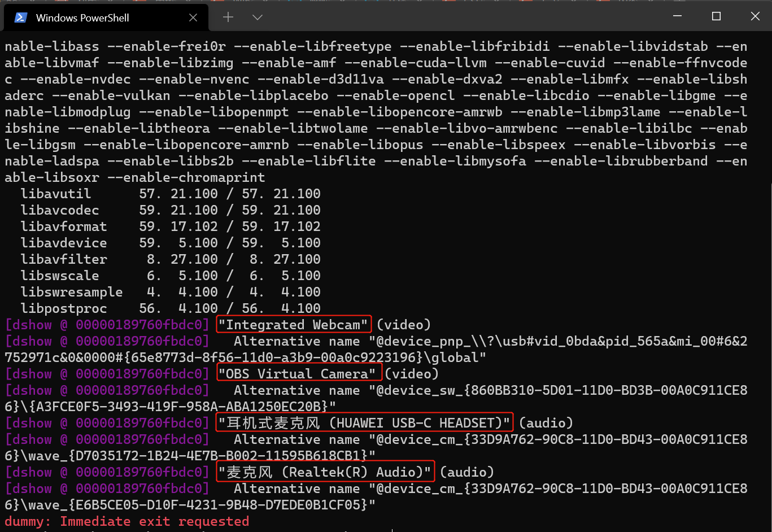The height and width of the screenshot is (532, 772).
Task: Click the {A3FCE0F5-3493 GUID line
Action: point(170,407)
